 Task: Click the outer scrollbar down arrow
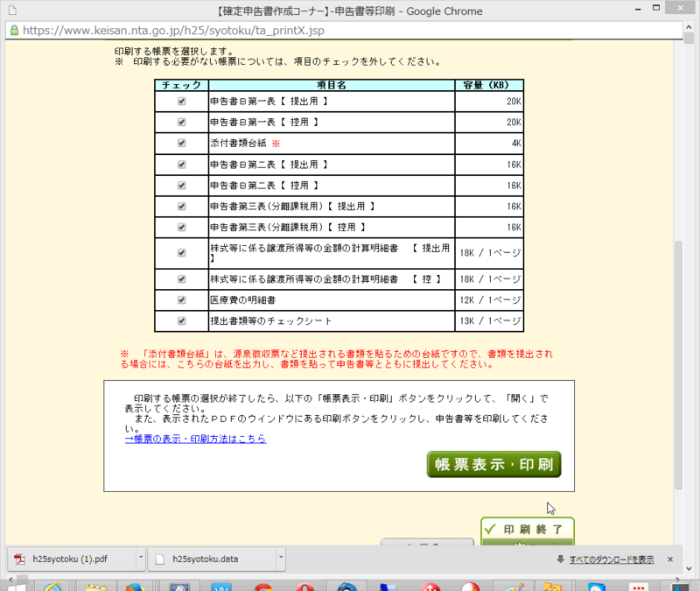coord(689,568)
